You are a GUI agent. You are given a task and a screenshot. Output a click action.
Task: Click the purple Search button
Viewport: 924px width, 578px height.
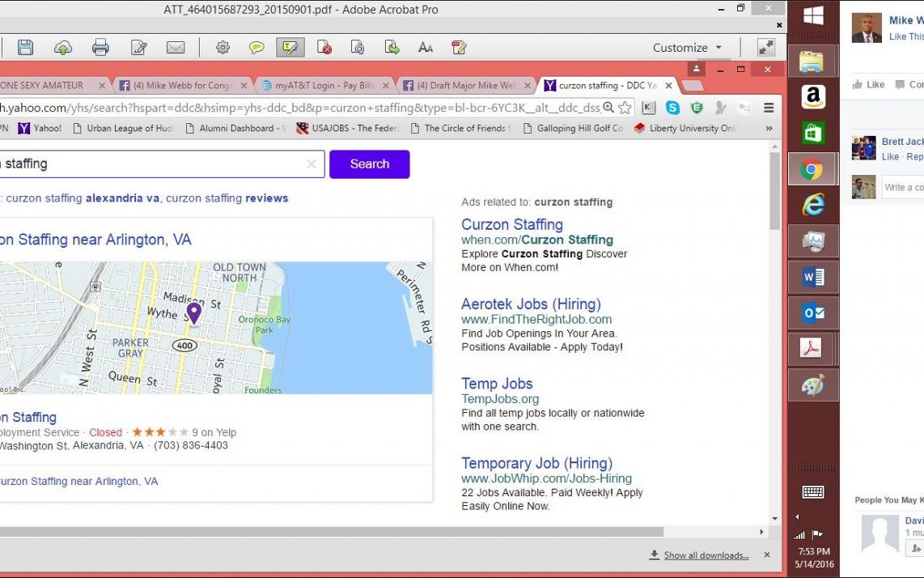(369, 164)
